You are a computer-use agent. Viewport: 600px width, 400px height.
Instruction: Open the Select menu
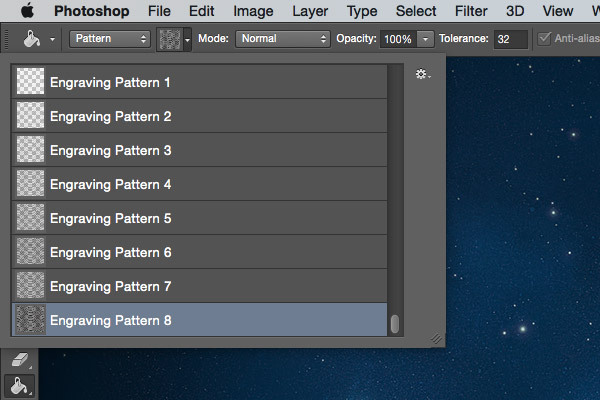point(416,11)
